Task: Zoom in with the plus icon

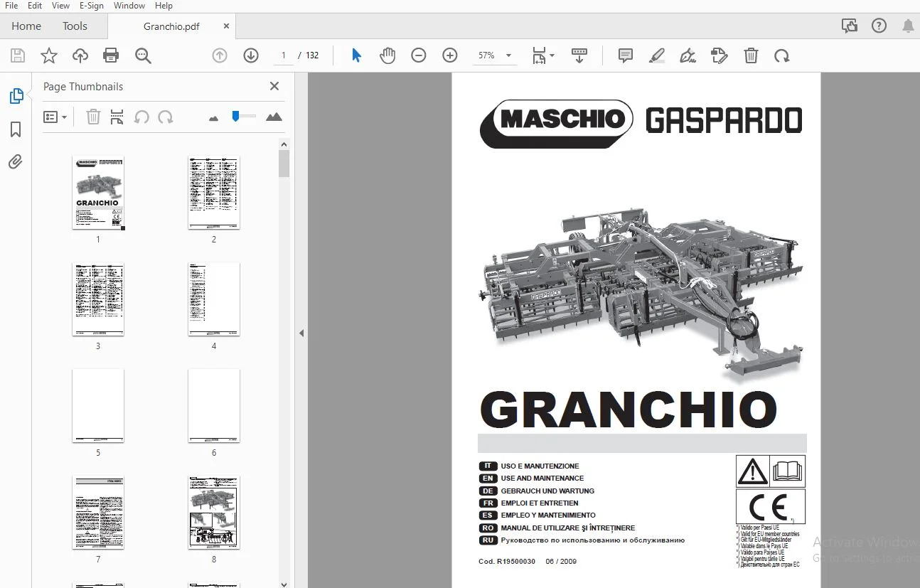Action: (450, 55)
